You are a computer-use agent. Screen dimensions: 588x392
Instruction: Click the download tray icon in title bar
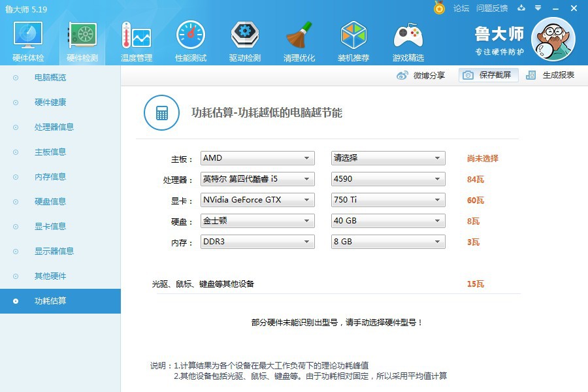click(521, 8)
